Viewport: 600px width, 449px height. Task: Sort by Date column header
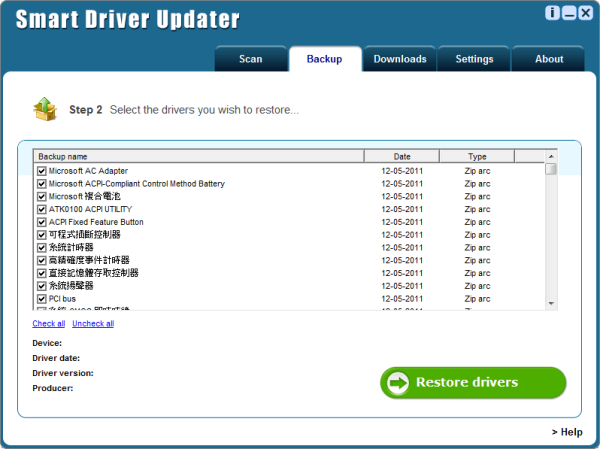[x=402, y=156]
